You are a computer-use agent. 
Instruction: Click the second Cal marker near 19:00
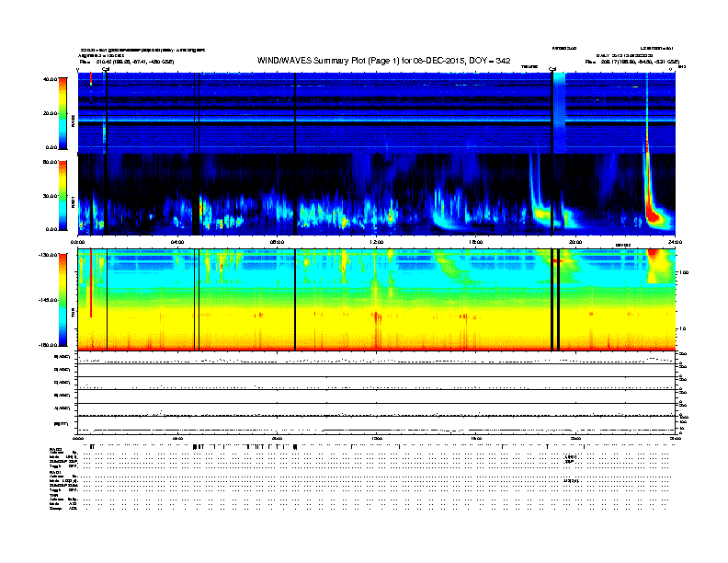552,69
